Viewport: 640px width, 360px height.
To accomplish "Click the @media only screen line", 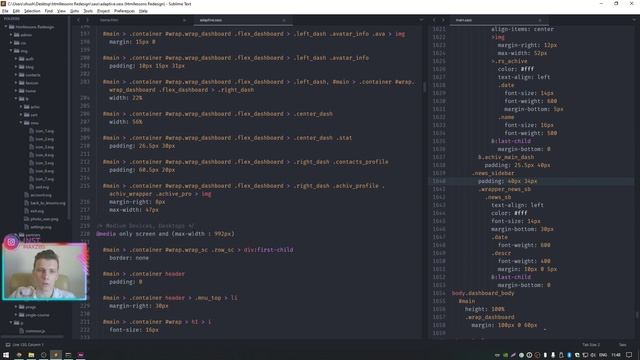I will (x=165, y=234).
